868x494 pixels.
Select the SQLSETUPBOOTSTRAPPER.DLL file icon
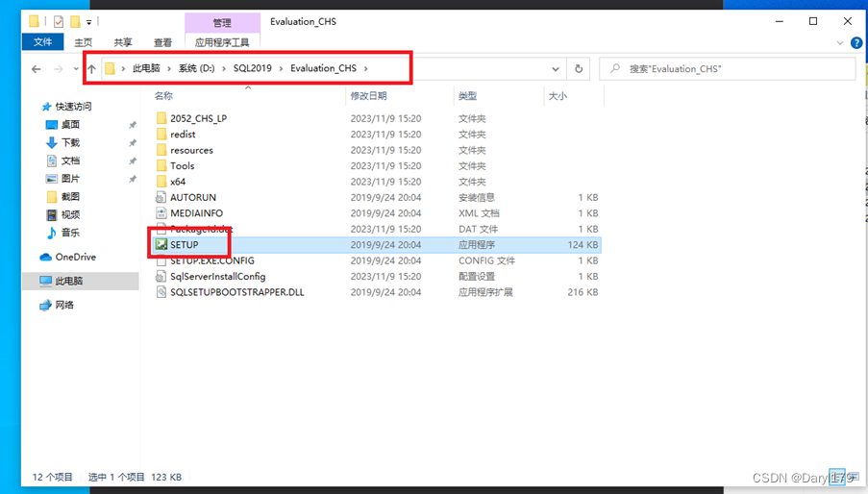pos(161,292)
